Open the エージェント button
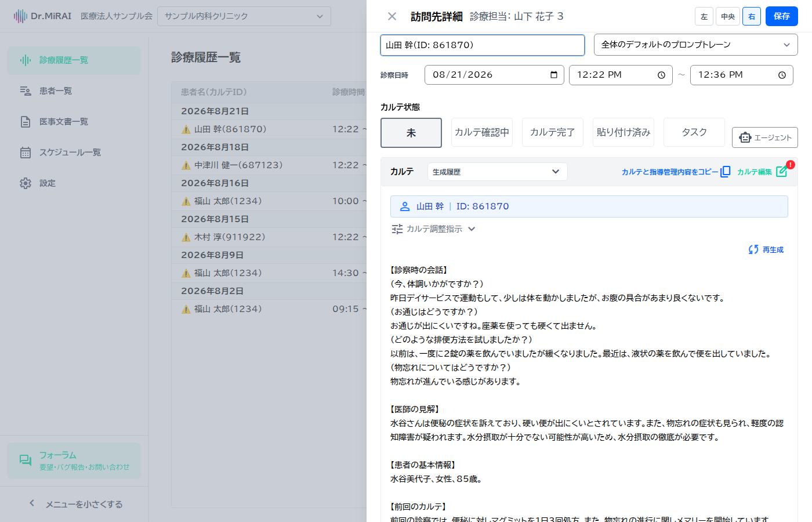812x522 pixels. (x=765, y=137)
